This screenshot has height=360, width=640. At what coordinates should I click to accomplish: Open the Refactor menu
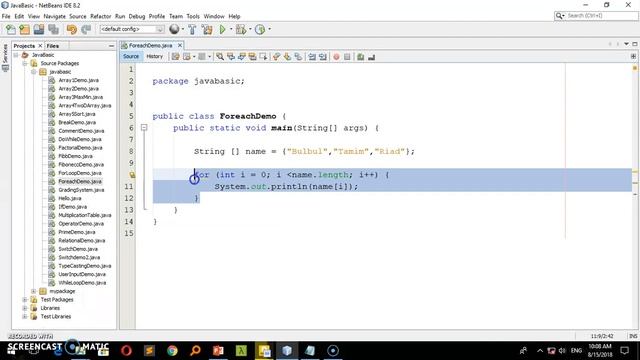100,16
